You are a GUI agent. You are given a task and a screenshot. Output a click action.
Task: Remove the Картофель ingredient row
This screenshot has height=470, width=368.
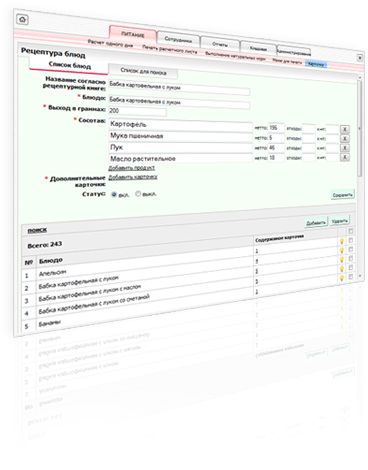pos(345,129)
